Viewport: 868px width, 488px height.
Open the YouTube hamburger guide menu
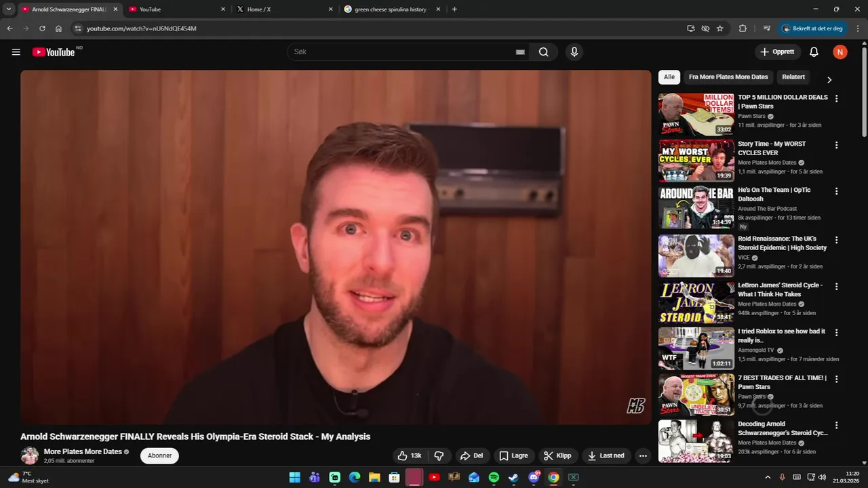(16, 52)
